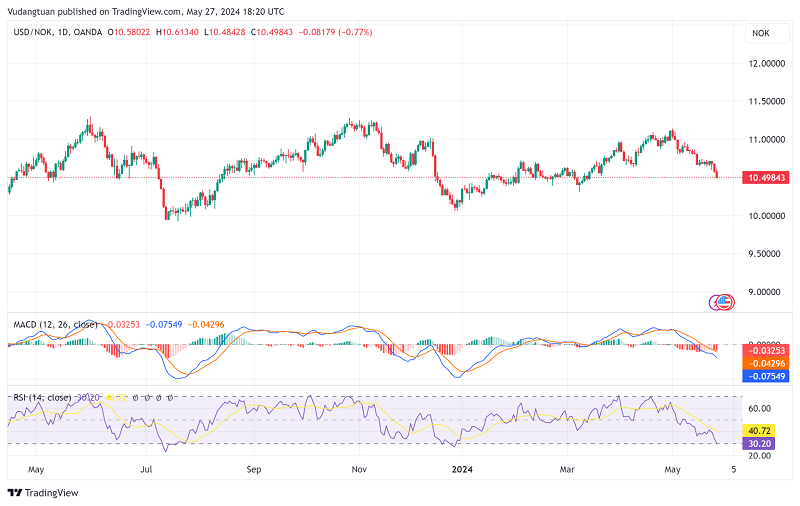Click the red 10.49843 current price tag

(765, 177)
